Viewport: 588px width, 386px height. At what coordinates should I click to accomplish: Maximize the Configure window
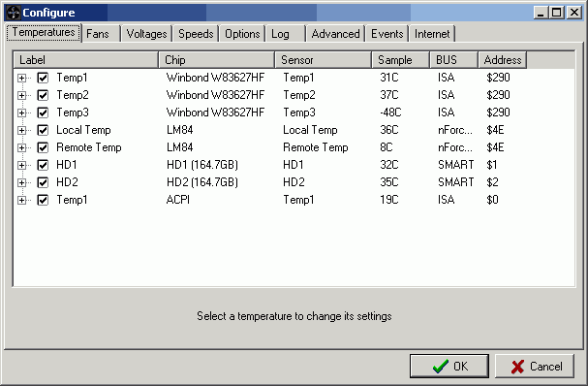point(557,13)
